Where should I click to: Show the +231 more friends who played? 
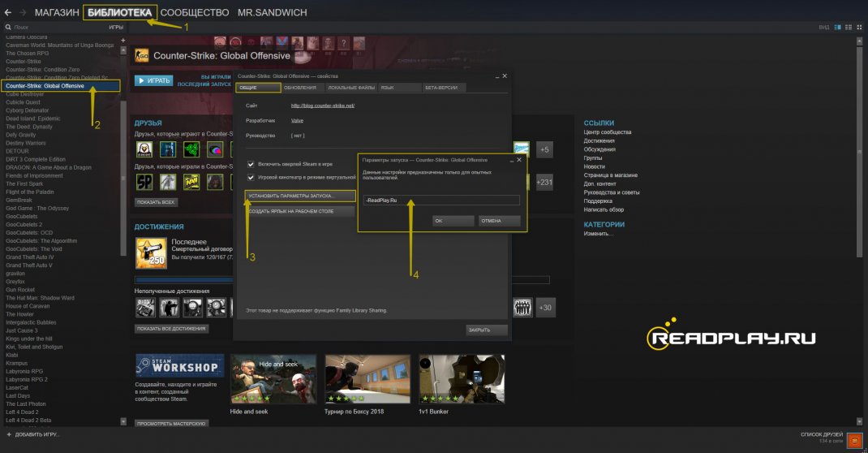pos(544,182)
